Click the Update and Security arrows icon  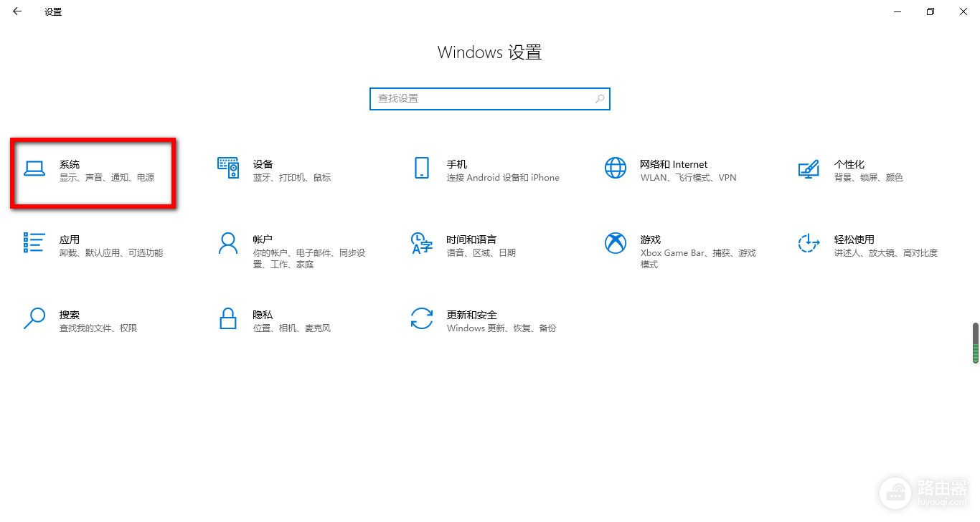(x=421, y=318)
